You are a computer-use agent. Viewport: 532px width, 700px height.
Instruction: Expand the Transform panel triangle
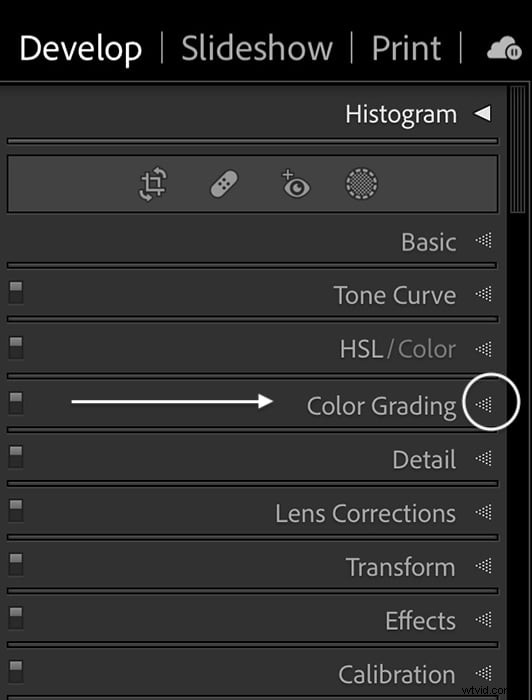(483, 566)
